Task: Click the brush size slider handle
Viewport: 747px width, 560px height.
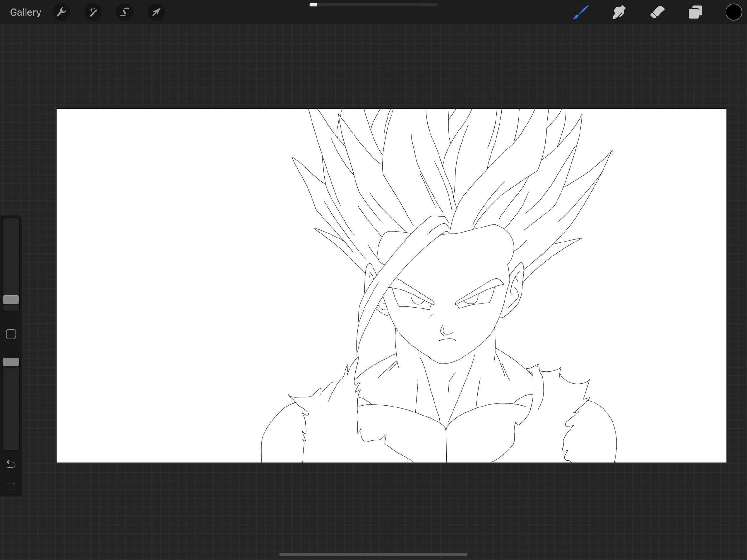Action: point(11,299)
